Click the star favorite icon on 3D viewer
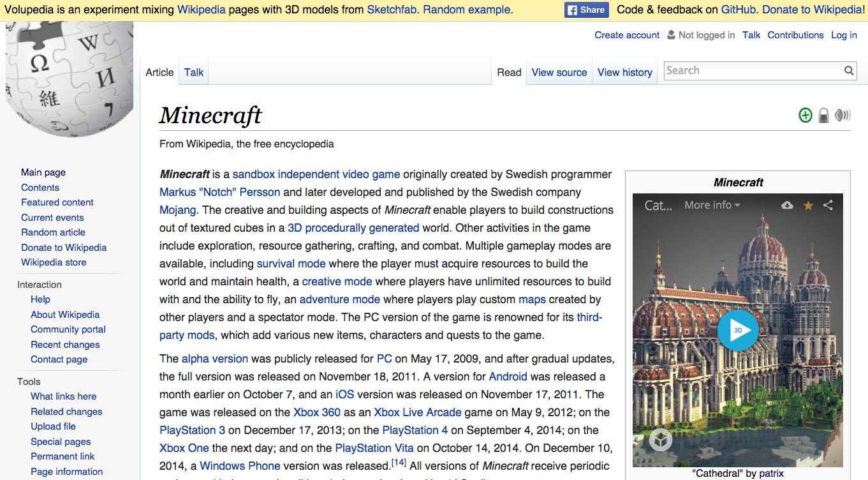This screenshot has height=480, width=868. coord(808,205)
